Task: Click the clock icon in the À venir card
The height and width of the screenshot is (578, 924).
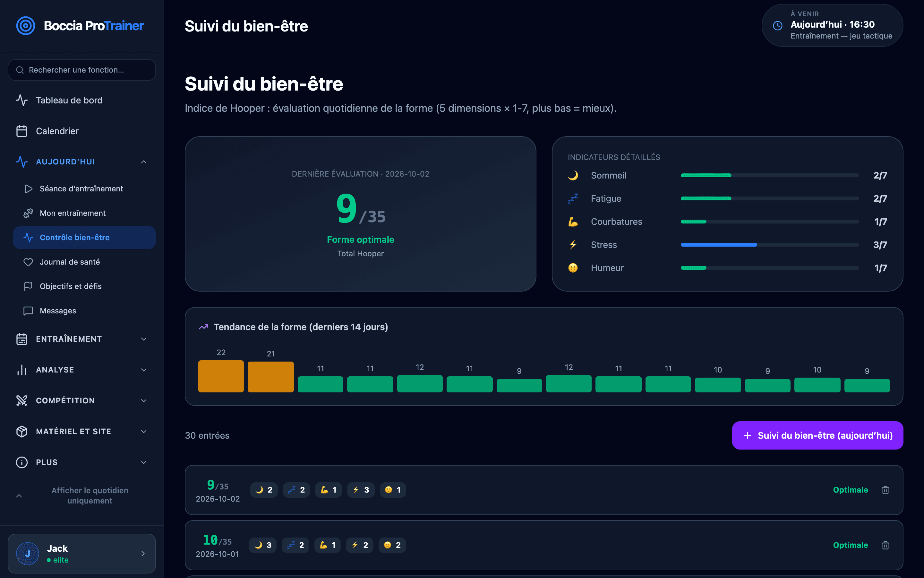Action: [777, 26]
